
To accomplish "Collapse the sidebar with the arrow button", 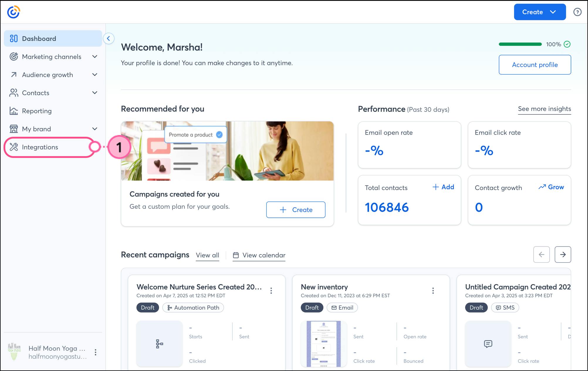I will coord(109,38).
